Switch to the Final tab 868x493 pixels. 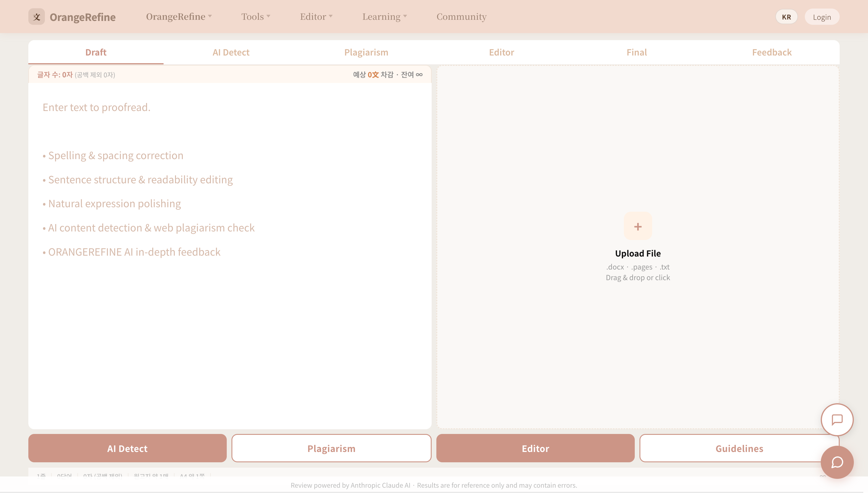coord(636,52)
